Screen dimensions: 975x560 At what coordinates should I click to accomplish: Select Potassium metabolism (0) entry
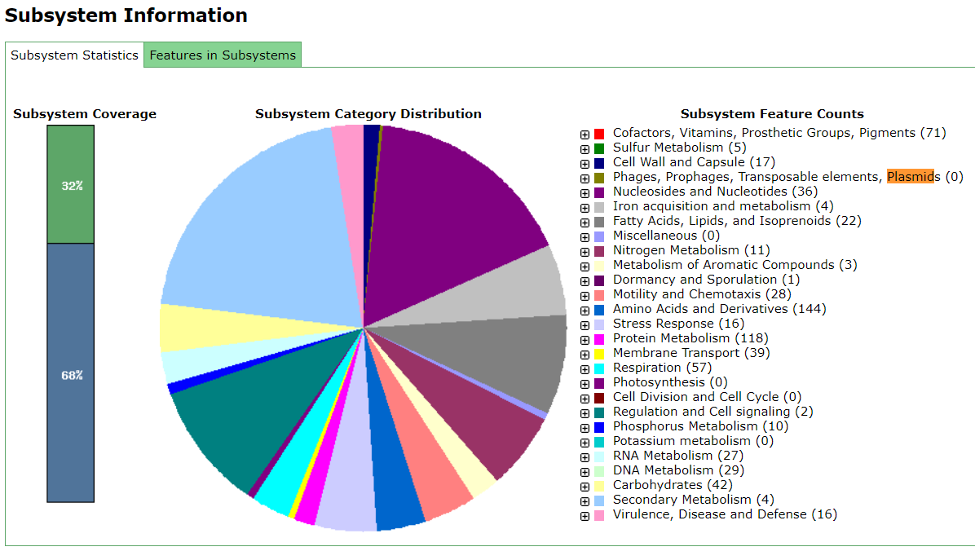pyautogui.click(x=693, y=441)
